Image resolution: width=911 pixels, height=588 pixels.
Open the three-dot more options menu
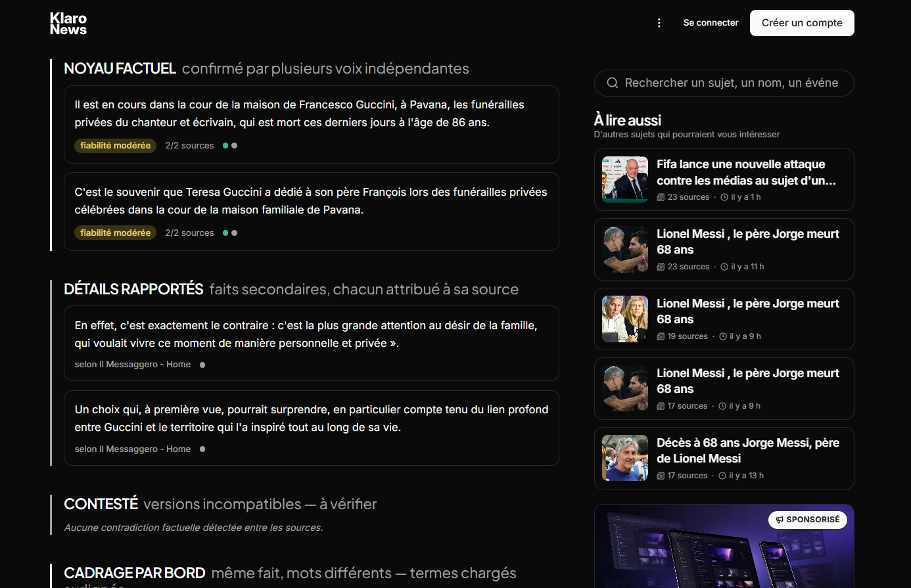coord(659,23)
